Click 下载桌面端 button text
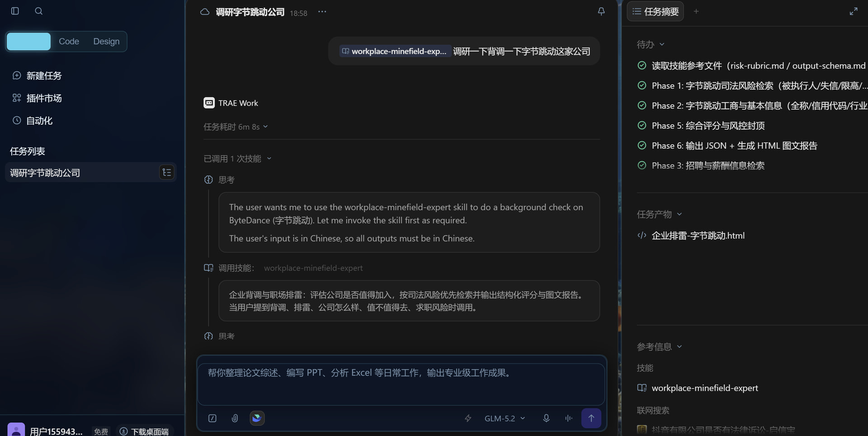 click(x=150, y=431)
